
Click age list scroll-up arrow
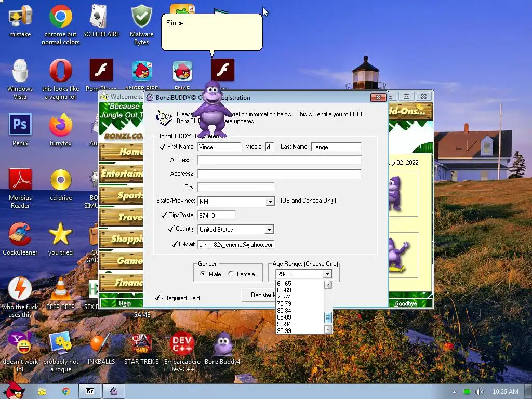pyautogui.click(x=328, y=285)
